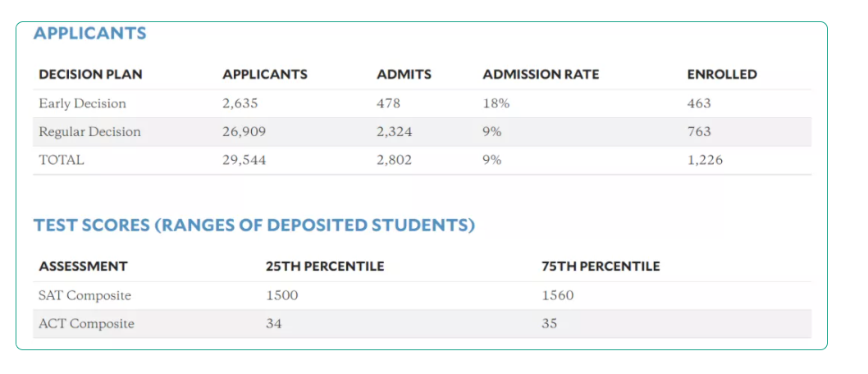Click the 25TH PERCENTILE column header
The width and height of the screenshot is (868, 374).
click(x=325, y=266)
